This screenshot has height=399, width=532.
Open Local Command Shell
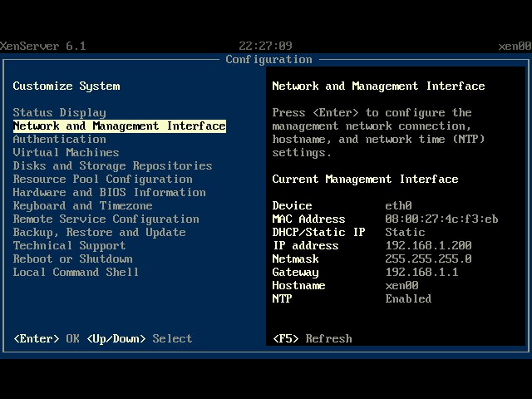(x=76, y=272)
